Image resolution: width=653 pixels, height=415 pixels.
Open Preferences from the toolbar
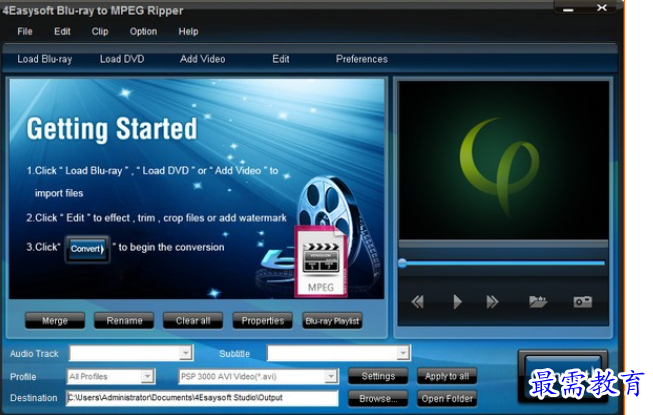(x=361, y=59)
